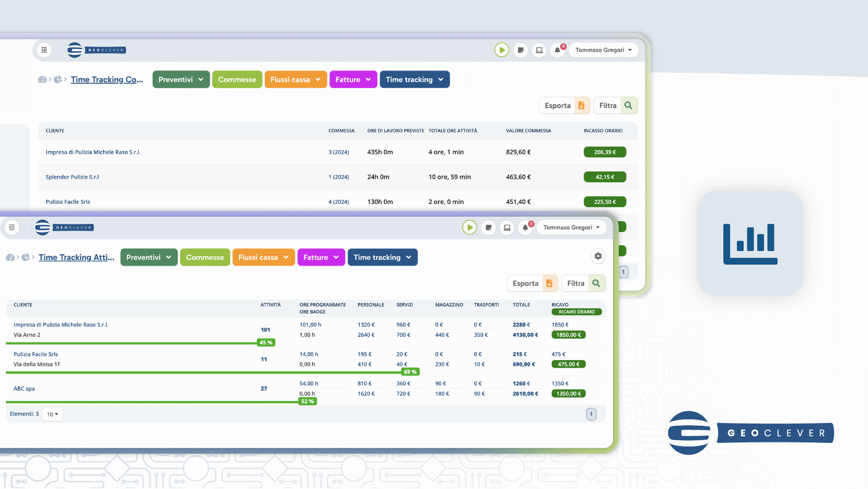868x489 pixels.
Task: Click 69 % progress indicator
Action: [410, 372]
